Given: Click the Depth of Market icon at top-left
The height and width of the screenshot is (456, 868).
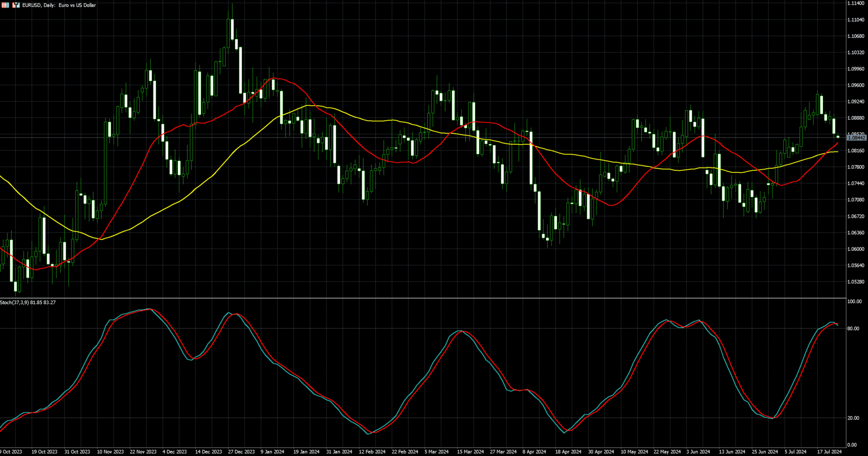Looking at the screenshot, I should click(6, 5).
